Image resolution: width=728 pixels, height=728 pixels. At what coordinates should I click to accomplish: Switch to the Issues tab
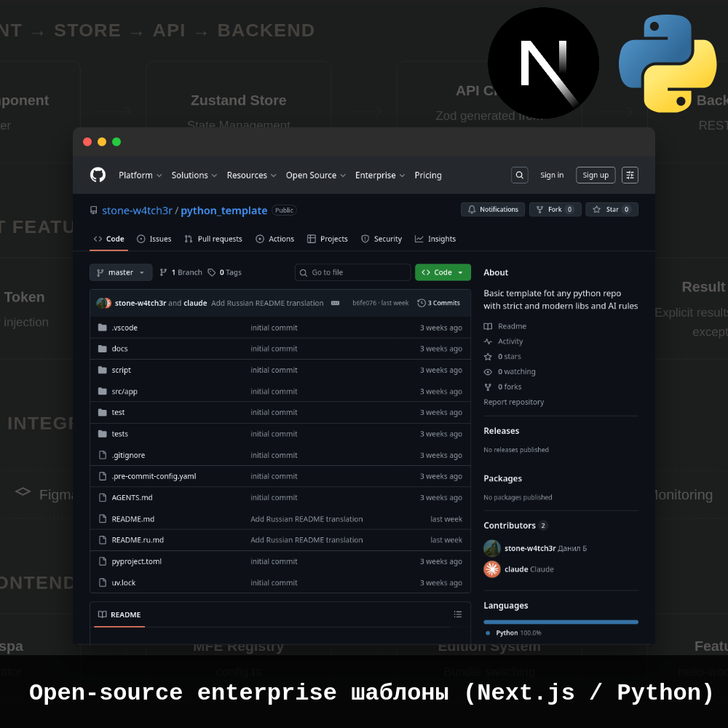coord(154,239)
